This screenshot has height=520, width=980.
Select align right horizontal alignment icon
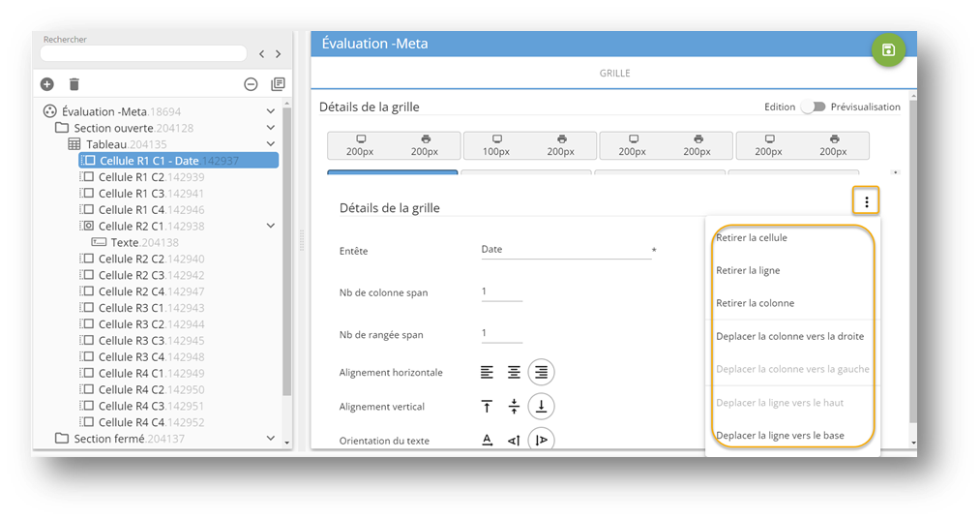click(542, 372)
